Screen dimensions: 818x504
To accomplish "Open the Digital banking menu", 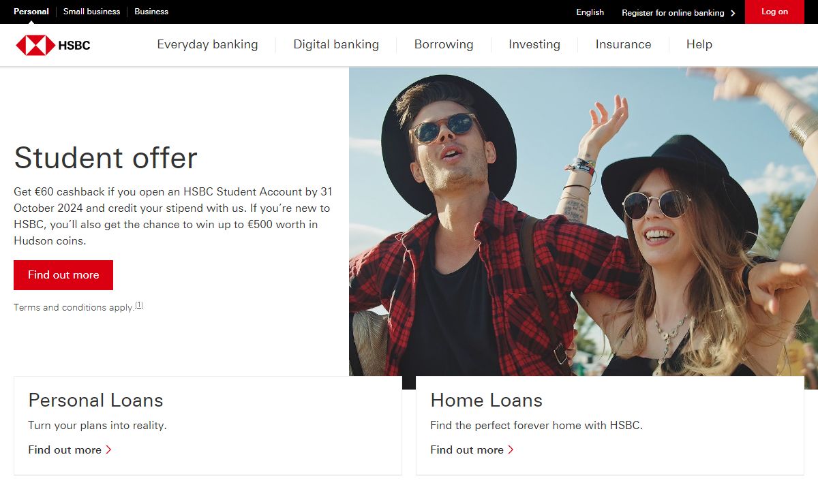I will (x=336, y=45).
